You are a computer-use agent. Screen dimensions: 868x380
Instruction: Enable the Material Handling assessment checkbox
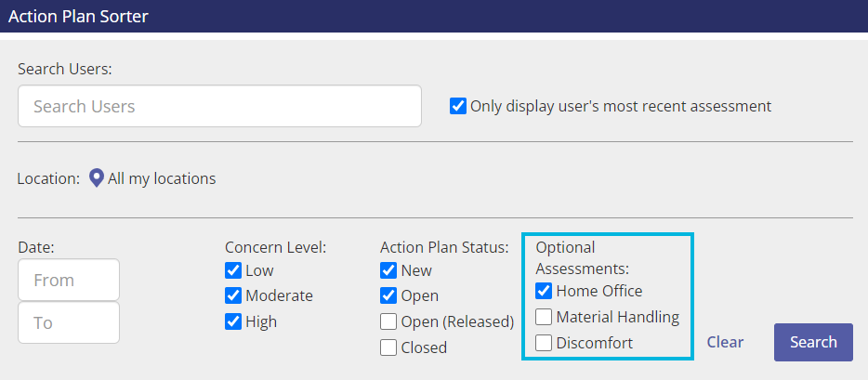(545, 317)
